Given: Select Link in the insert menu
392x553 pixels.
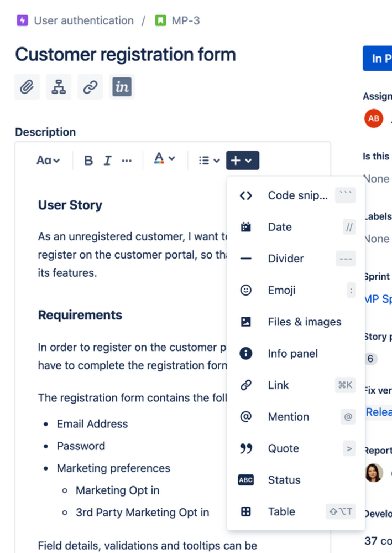Looking at the screenshot, I should pyautogui.click(x=296, y=385).
